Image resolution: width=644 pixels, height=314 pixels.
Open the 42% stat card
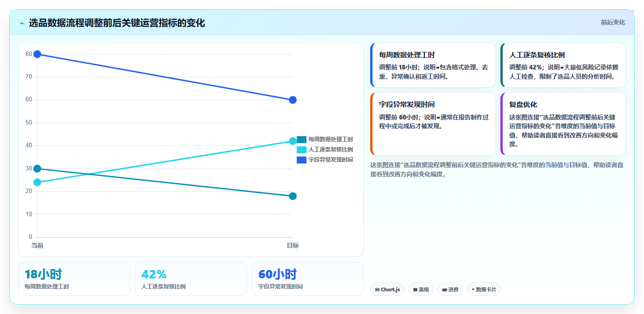[x=191, y=279]
